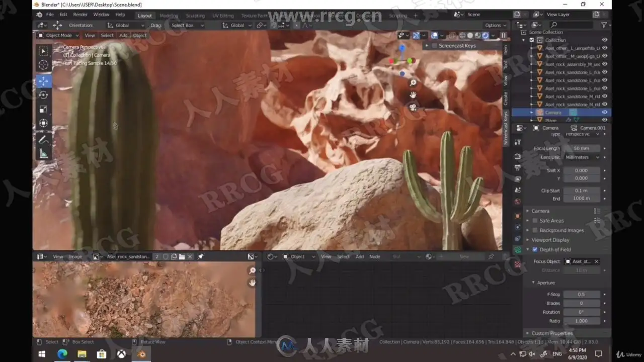Open the viewport Add menu
This screenshot has height=362, width=644.
click(x=123, y=35)
